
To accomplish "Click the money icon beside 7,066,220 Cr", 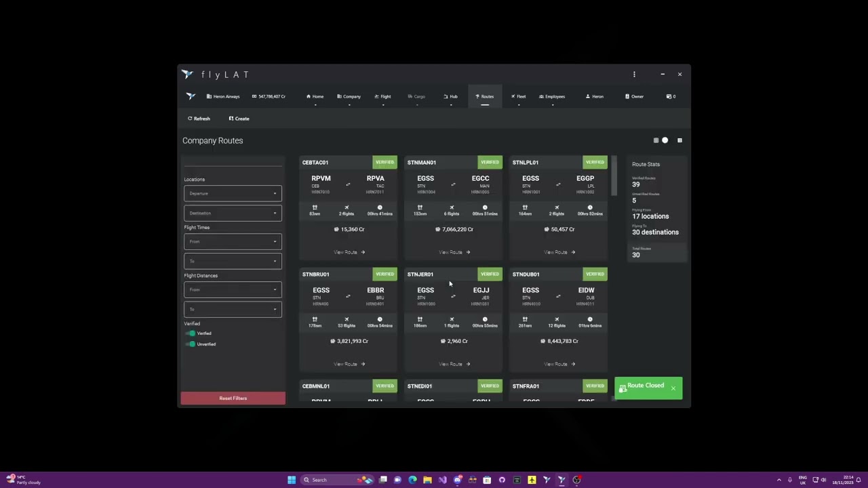I will point(437,229).
